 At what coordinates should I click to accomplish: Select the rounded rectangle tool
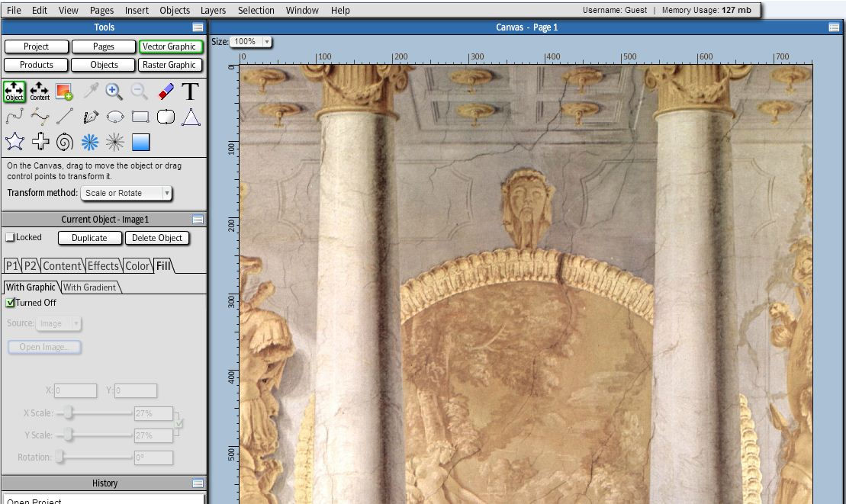(166, 117)
